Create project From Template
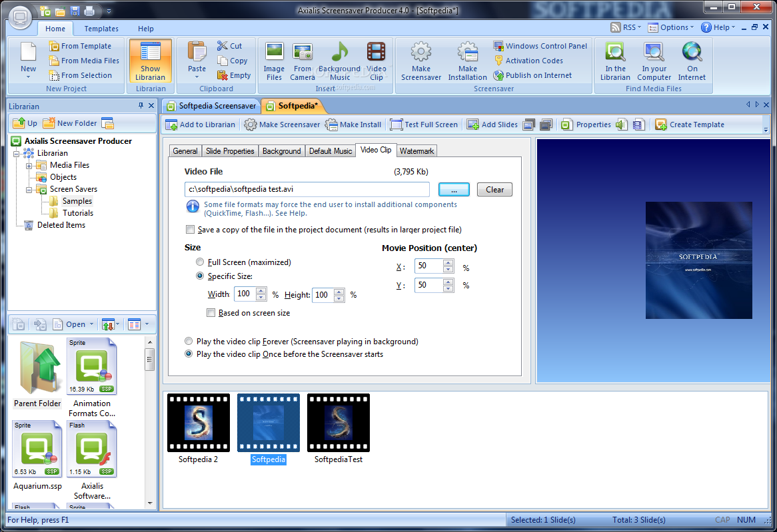777x532 pixels. (80, 46)
